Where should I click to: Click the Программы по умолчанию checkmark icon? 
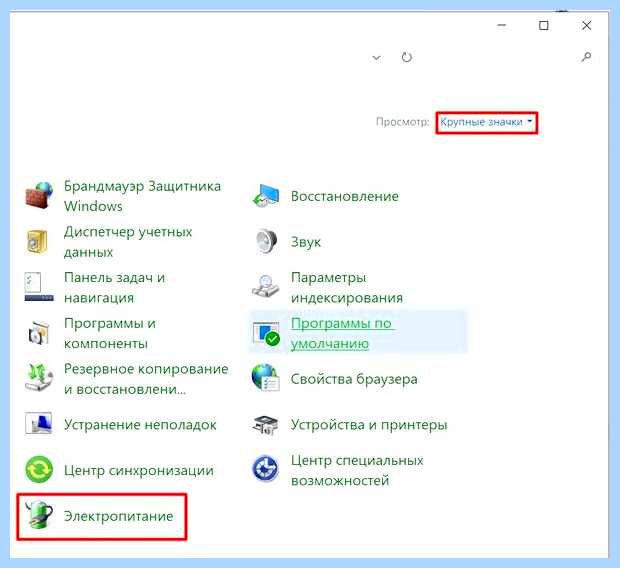pyautogui.click(x=266, y=333)
